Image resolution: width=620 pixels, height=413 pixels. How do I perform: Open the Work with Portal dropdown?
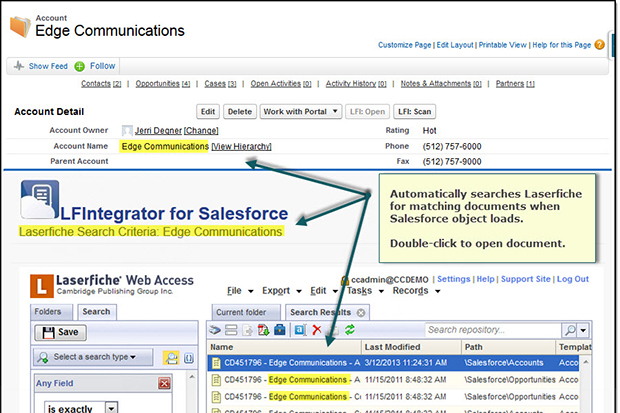click(301, 112)
